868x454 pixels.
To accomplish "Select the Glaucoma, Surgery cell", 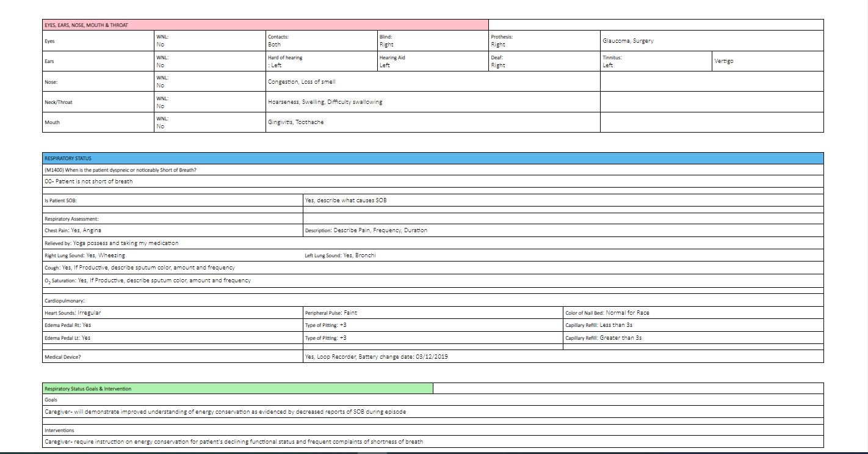I will click(x=627, y=41).
